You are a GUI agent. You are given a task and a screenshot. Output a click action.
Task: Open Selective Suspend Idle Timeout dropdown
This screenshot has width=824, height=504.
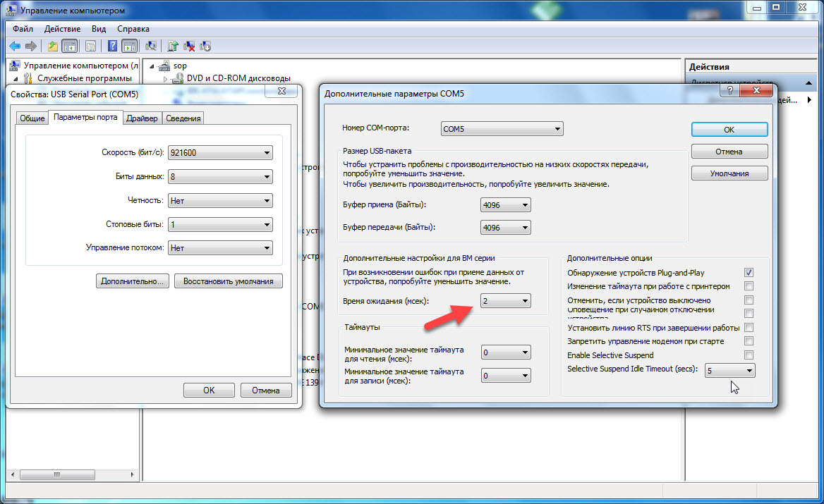coord(730,371)
